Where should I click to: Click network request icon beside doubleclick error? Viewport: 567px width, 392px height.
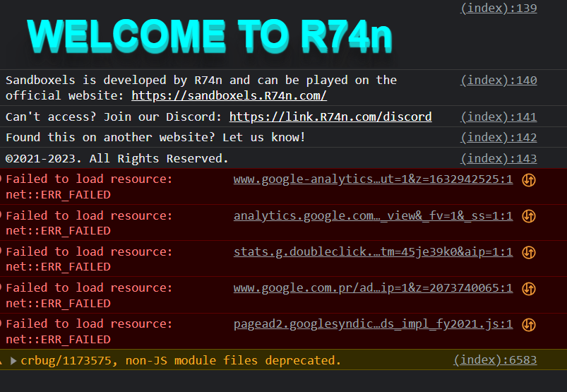point(529,252)
